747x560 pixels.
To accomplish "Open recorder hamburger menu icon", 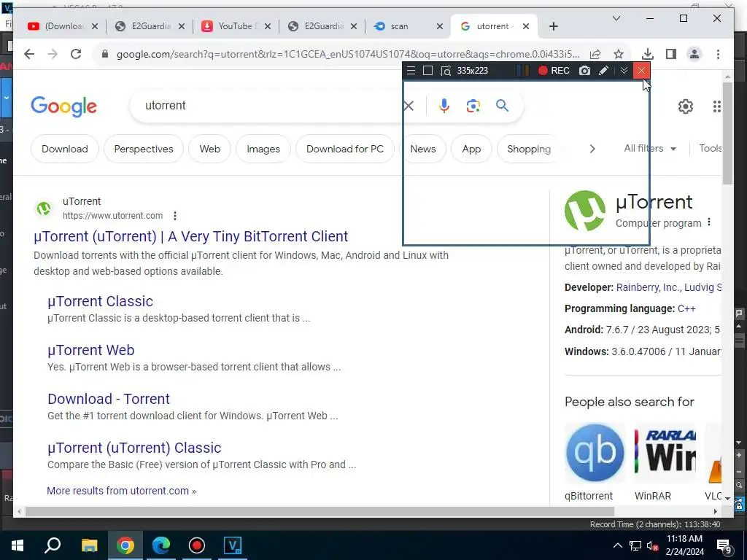I will pyautogui.click(x=411, y=71).
